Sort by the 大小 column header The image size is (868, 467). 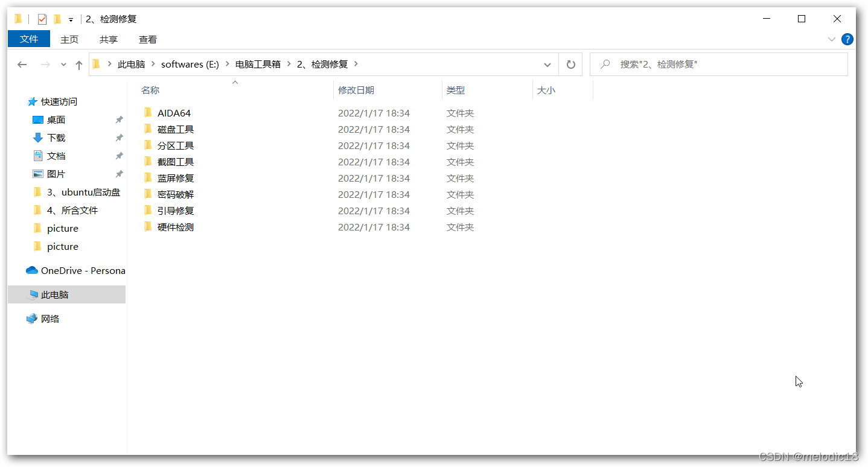point(546,90)
